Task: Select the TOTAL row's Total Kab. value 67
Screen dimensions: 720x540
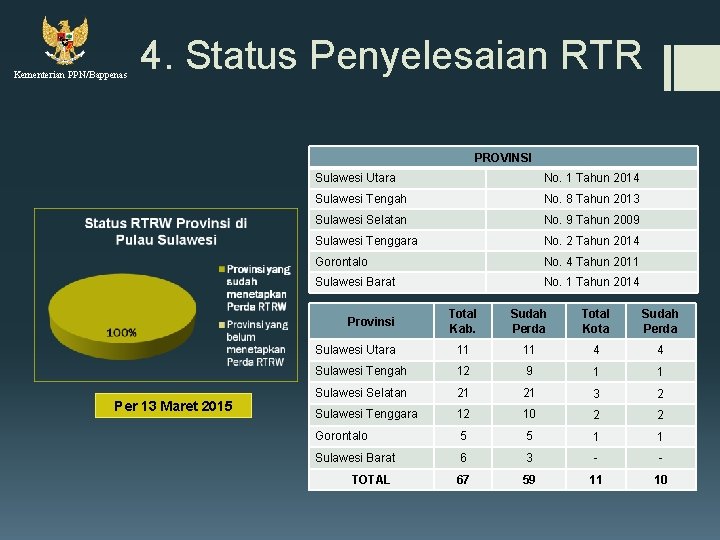Action: [462, 480]
